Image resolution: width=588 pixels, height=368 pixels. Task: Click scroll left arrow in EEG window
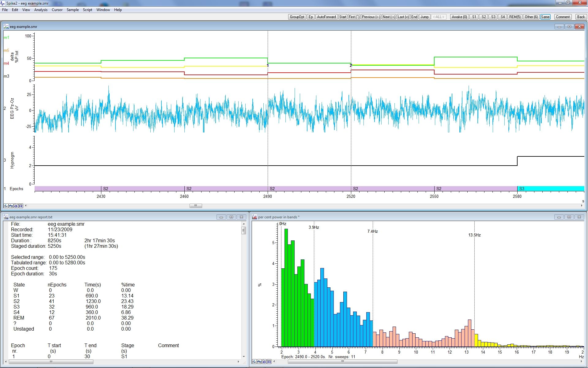point(26,206)
